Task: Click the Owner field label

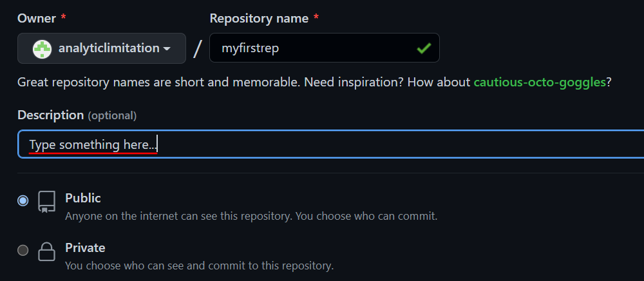Action: pyautogui.click(x=37, y=19)
